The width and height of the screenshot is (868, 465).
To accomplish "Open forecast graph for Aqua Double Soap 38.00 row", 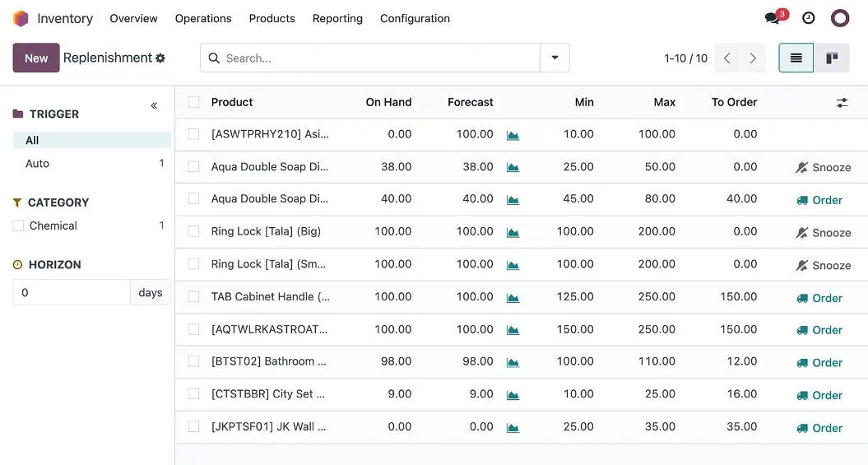I will (x=513, y=167).
